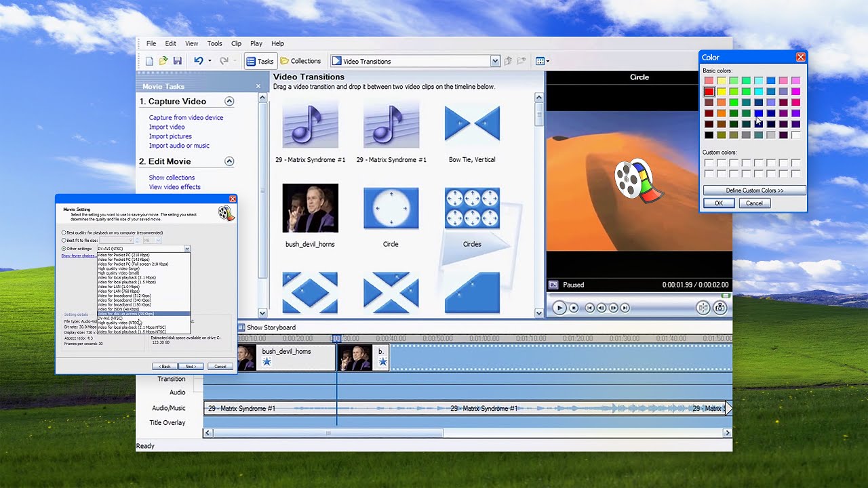The image size is (868, 488).
Task: Pick the black basic color swatch
Action: point(709,135)
